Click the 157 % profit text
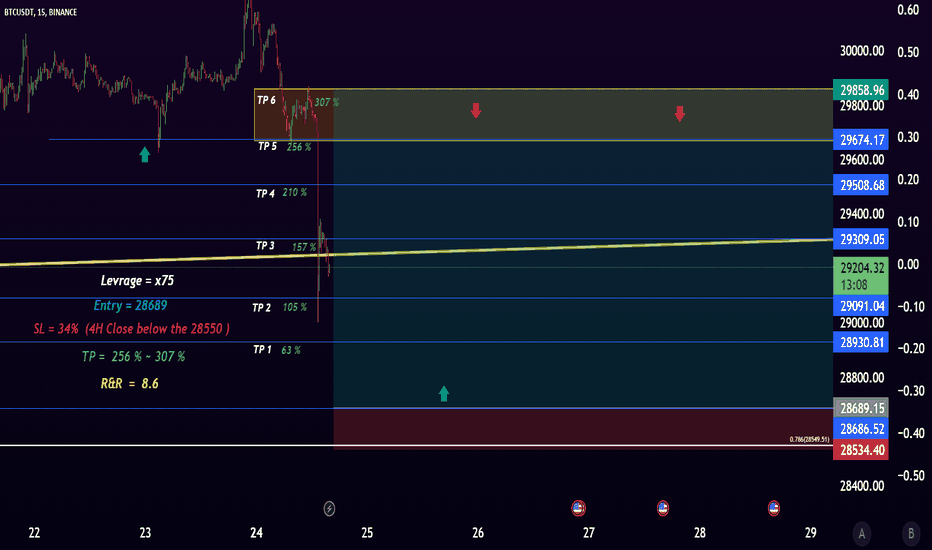Image resolution: width=932 pixels, height=550 pixels. (x=304, y=247)
